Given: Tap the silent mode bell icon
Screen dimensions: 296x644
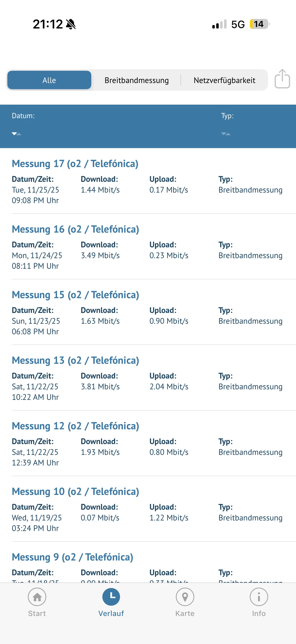Looking at the screenshot, I should [x=71, y=24].
